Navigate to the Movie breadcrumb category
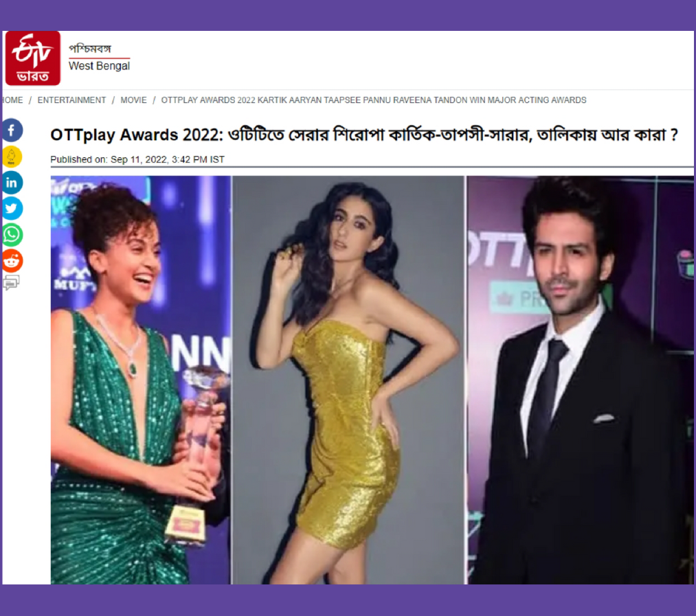Screen dimensions: 696x616 (133, 100)
